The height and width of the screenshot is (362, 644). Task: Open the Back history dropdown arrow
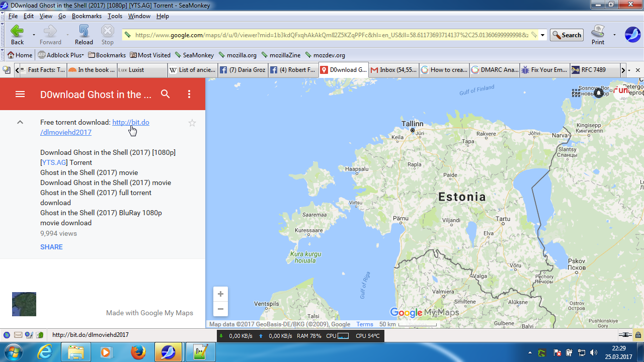point(34,35)
